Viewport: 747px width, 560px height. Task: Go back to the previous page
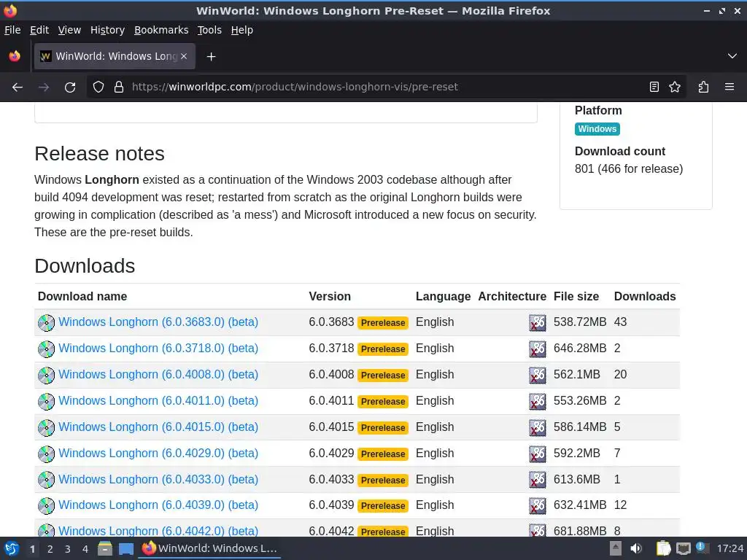coord(18,87)
